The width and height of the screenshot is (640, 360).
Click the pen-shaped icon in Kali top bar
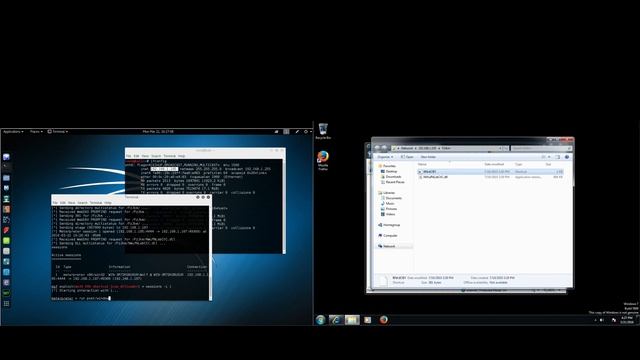tap(297, 132)
